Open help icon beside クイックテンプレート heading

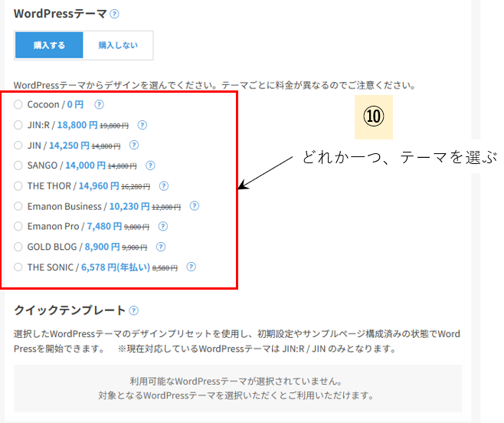(x=134, y=310)
